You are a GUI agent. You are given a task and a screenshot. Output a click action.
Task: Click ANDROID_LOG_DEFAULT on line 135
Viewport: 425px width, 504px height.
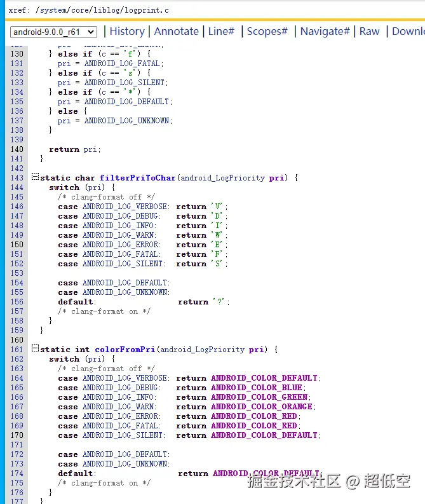click(x=126, y=102)
